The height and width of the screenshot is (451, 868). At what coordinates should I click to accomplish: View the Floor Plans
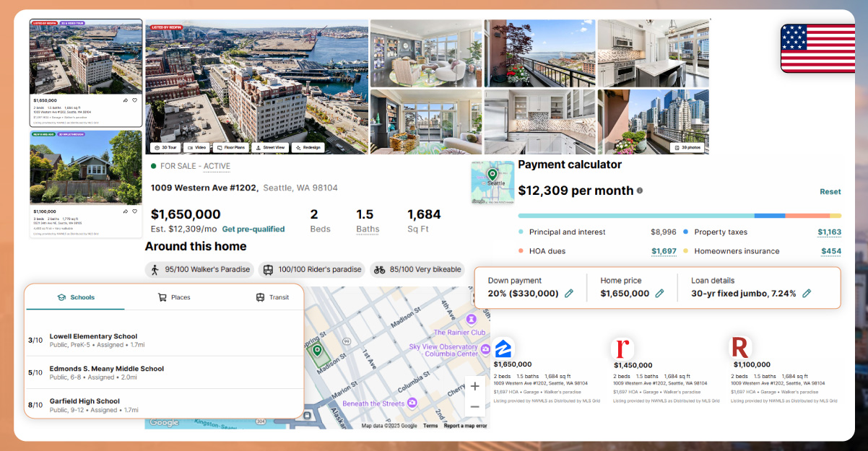coord(230,146)
